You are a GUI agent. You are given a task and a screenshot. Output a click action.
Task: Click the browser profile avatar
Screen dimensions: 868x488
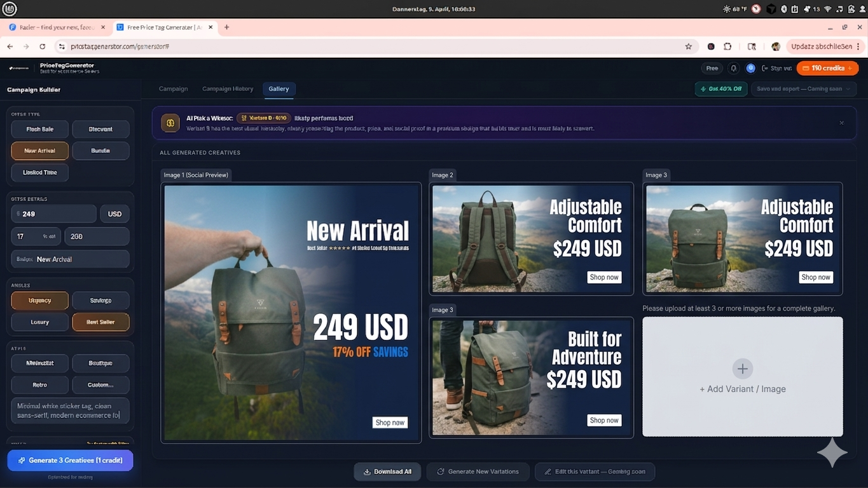click(x=775, y=46)
